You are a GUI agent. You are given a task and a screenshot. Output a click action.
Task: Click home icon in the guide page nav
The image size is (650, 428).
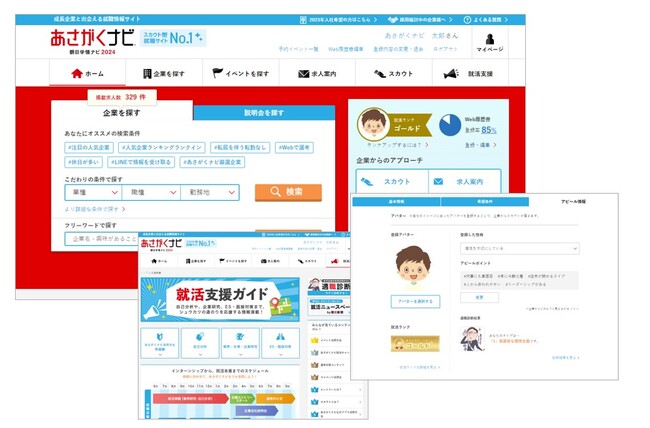pos(154,261)
